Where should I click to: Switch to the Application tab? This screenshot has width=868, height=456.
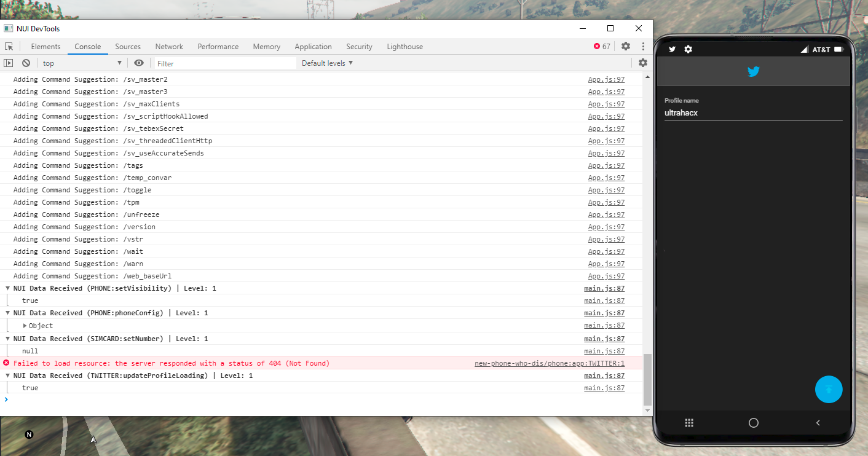[313, 46]
